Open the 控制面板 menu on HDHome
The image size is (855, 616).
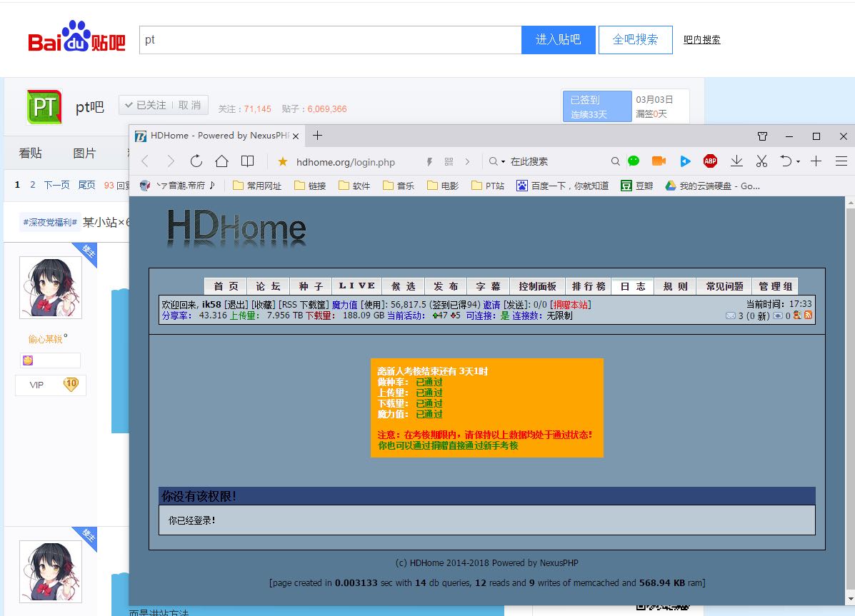click(x=537, y=286)
